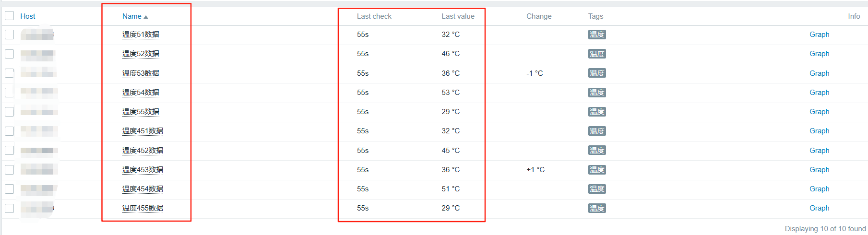
Task: Click the 温度 tag on 温度55数据 row
Action: (597, 112)
